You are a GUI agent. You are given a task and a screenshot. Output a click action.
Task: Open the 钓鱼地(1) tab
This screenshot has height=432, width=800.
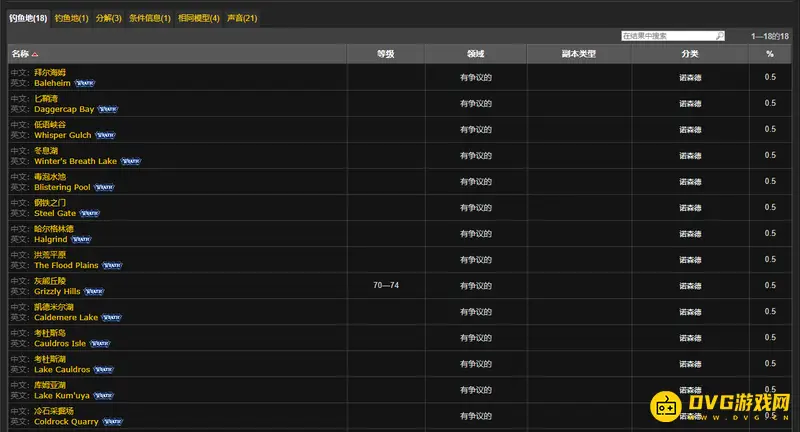71,18
